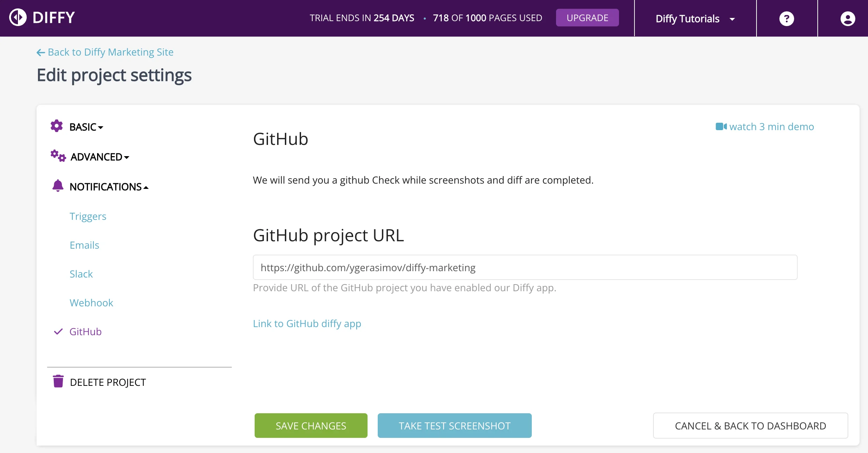Open the help question mark icon
Image resolution: width=868 pixels, height=453 pixels.
tap(787, 19)
